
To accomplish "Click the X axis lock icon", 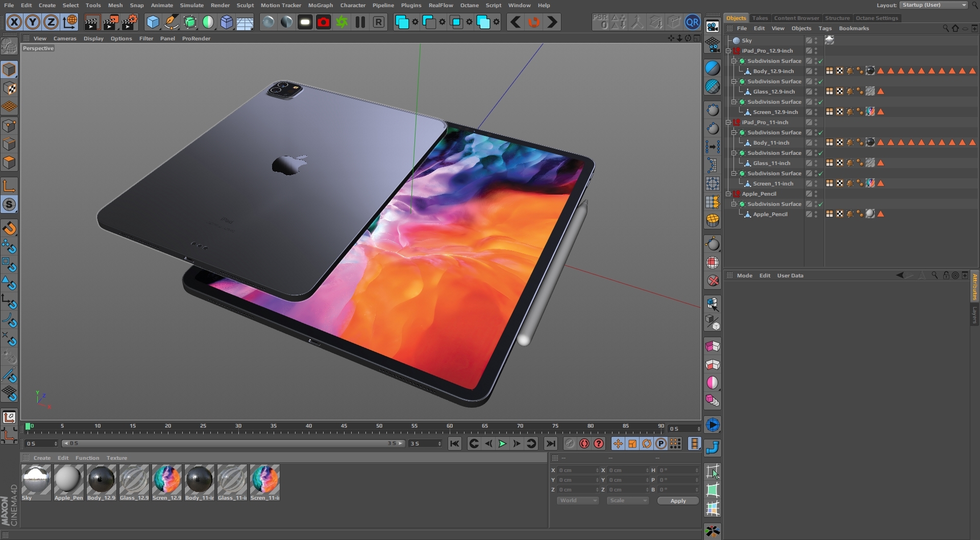I will click(14, 22).
